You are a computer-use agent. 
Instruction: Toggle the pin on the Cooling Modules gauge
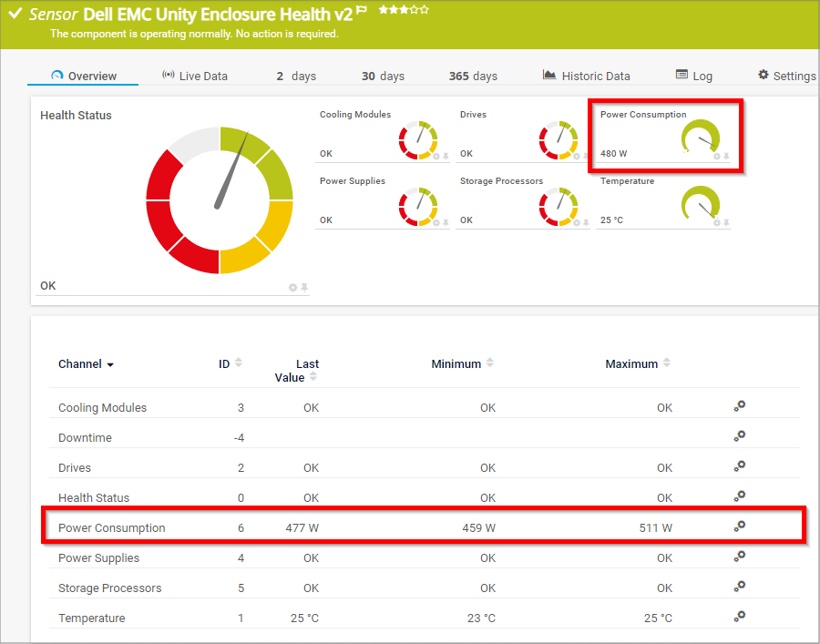tap(446, 157)
